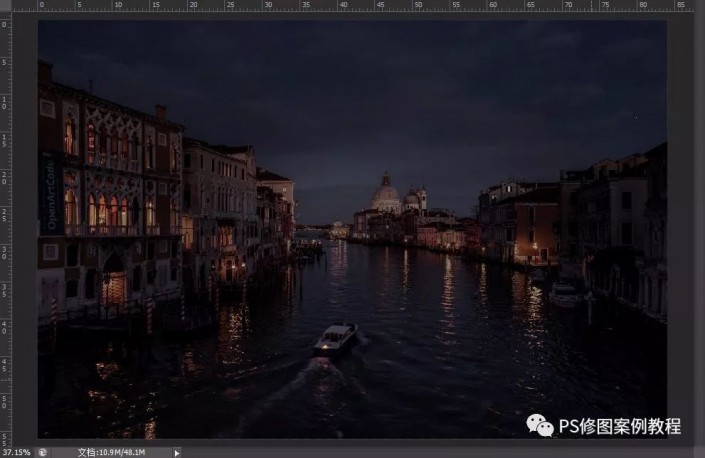705x458 pixels.
Task: Open status bar options arrow menu
Action: coord(177,453)
